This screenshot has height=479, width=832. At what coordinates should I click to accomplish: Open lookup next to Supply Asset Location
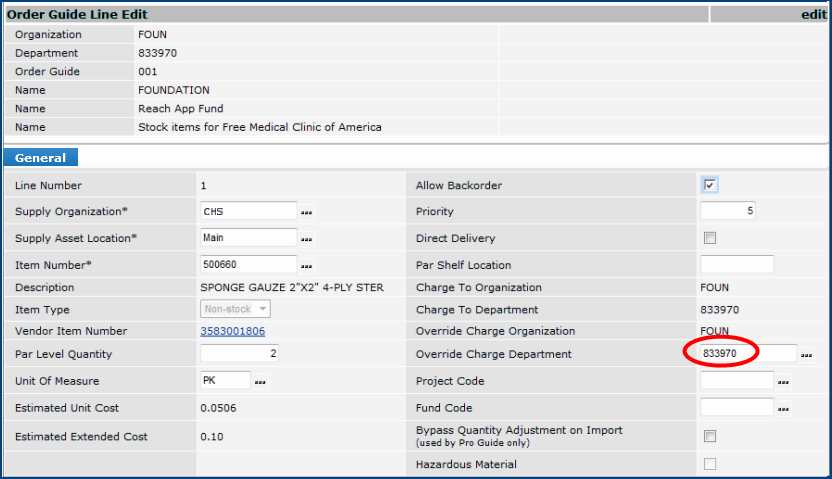point(307,239)
